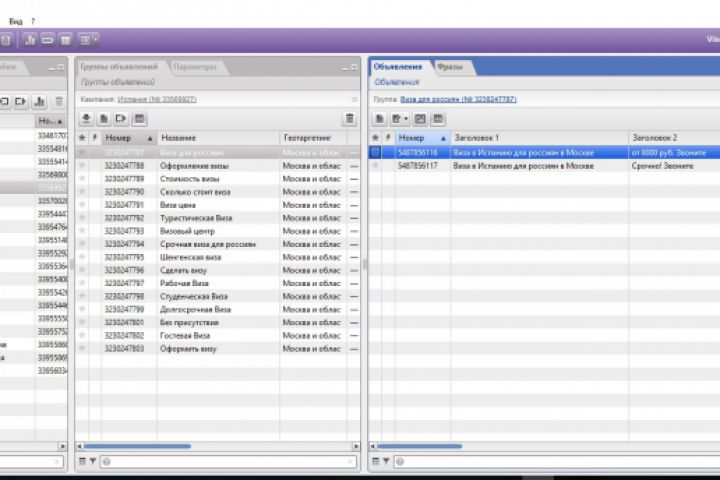Image resolution: width=720 pixels, height=480 pixels.
Task: Click the trash icon in the campaigns panel
Action: click(x=59, y=102)
